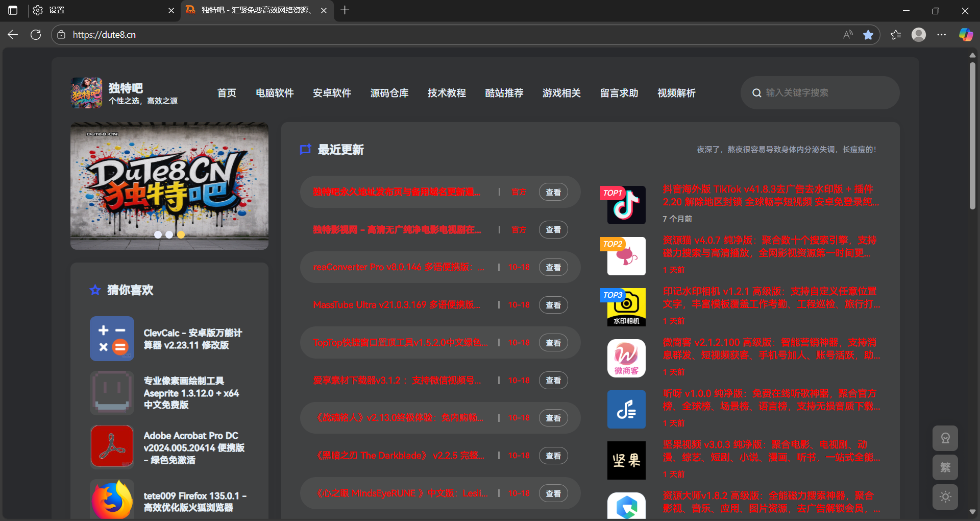
Task: Open the ClevCalc calculator icon
Action: pos(112,339)
